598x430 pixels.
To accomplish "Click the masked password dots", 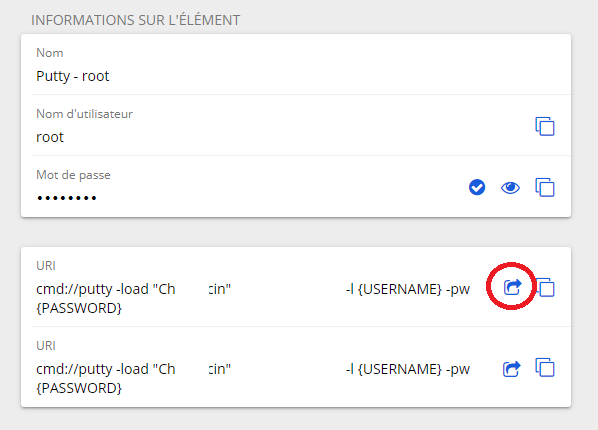I will pos(67,198).
